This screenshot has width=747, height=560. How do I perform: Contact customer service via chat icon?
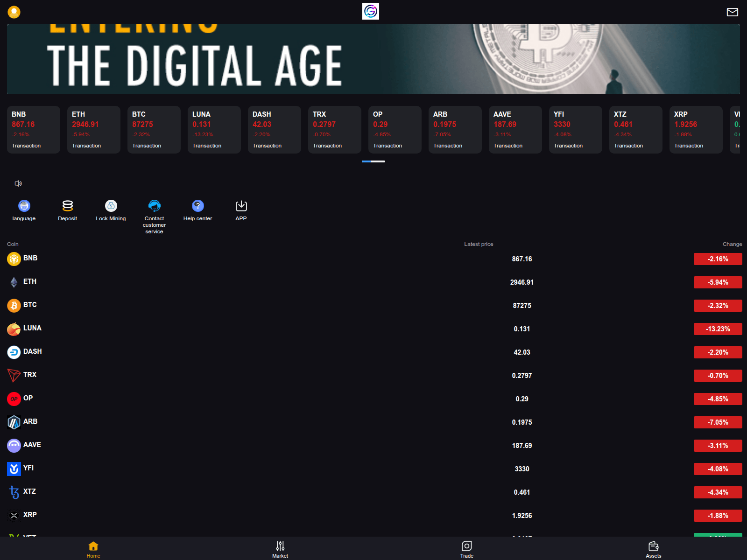(154, 205)
